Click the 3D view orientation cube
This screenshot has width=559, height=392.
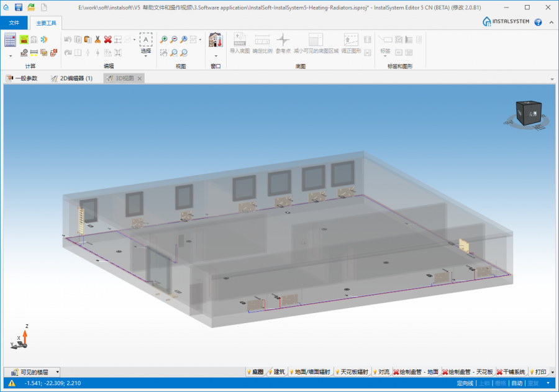click(x=529, y=114)
